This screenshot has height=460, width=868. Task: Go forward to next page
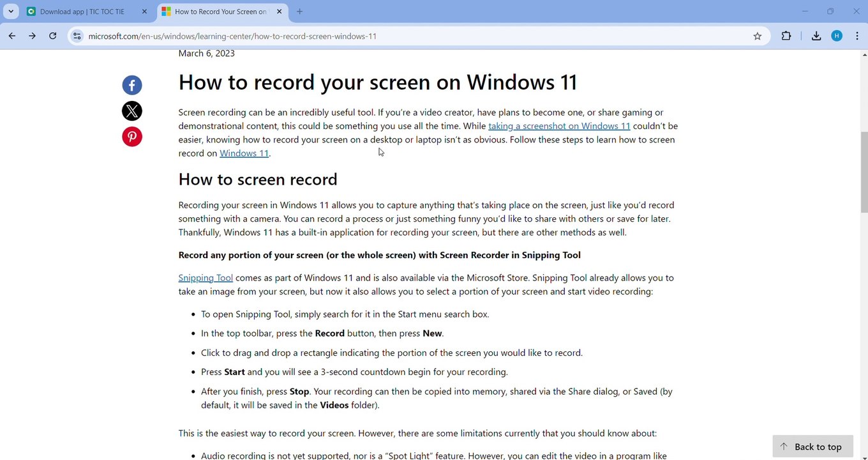click(x=32, y=36)
